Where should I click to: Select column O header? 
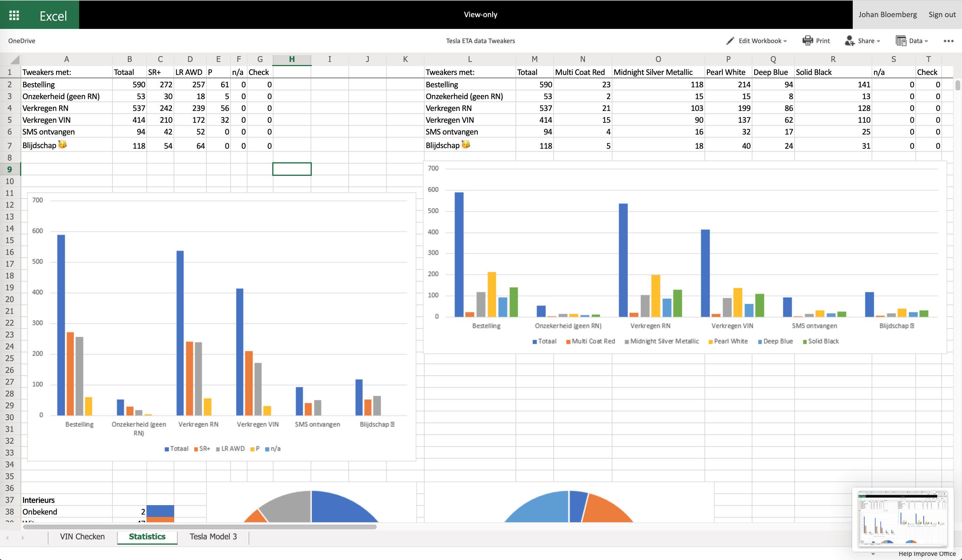658,59
